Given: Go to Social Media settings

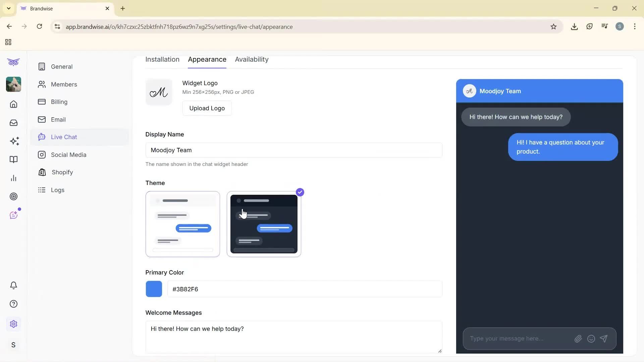Looking at the screenshot, I should (x=68, y=155).
